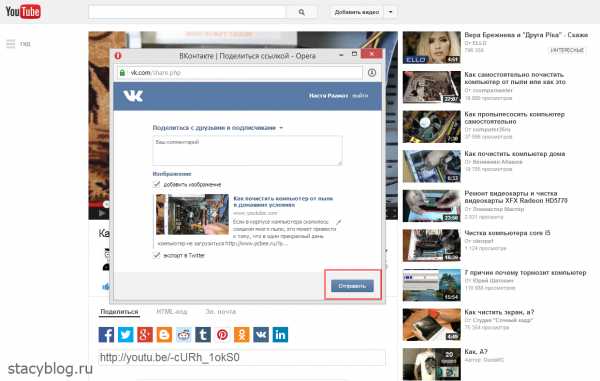Image resolution: width=600 pixels, height=381 pixels.
Task: Share via the Reddit alien icon
Action: coord(184,335)
